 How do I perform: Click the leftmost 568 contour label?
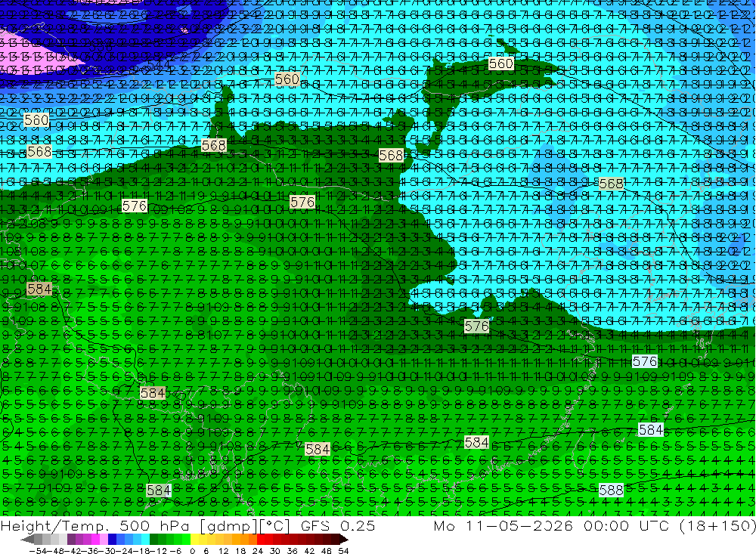tap(39, 151)
